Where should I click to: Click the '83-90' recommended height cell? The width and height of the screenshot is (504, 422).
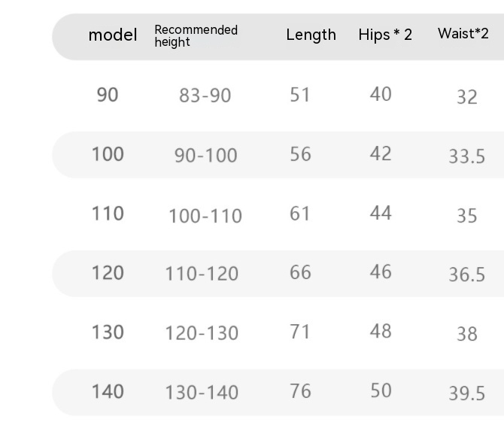point(205,96)
